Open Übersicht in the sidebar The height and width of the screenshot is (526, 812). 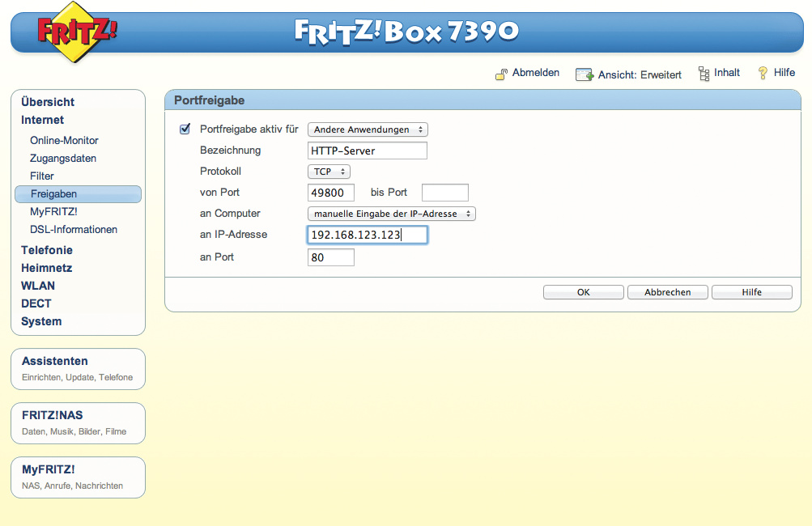pos(48,102)
